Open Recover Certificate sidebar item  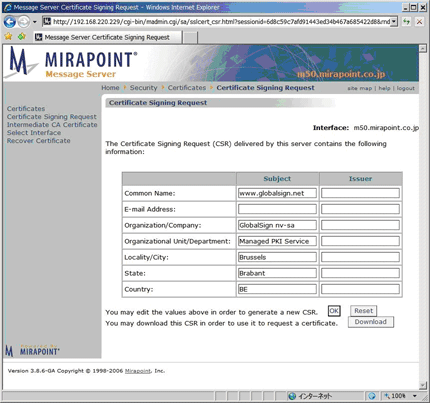click(x=39, y=141)
